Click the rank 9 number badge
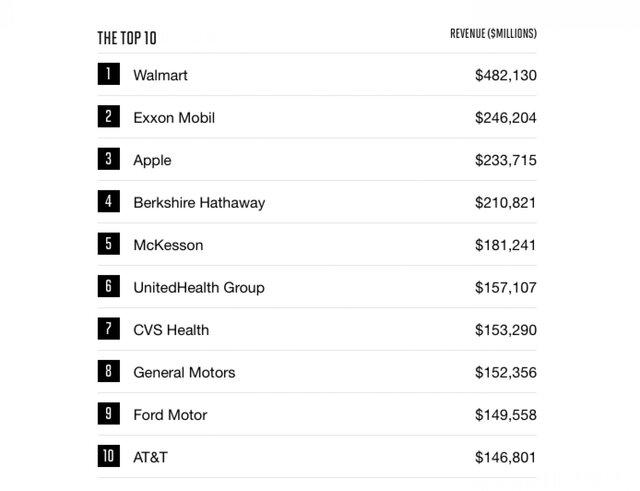The image size is (640, 491). tap(108, 414)
